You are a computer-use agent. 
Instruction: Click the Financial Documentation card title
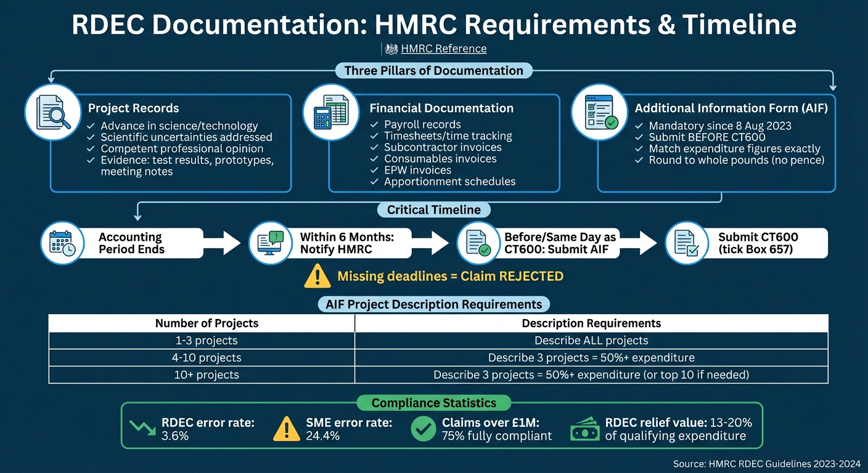coord(441,108)
